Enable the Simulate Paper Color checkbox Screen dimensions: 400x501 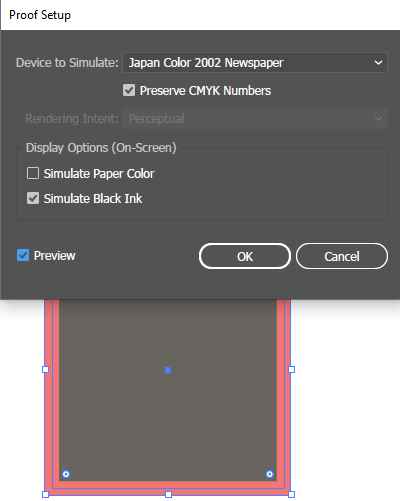click(33, 173)
